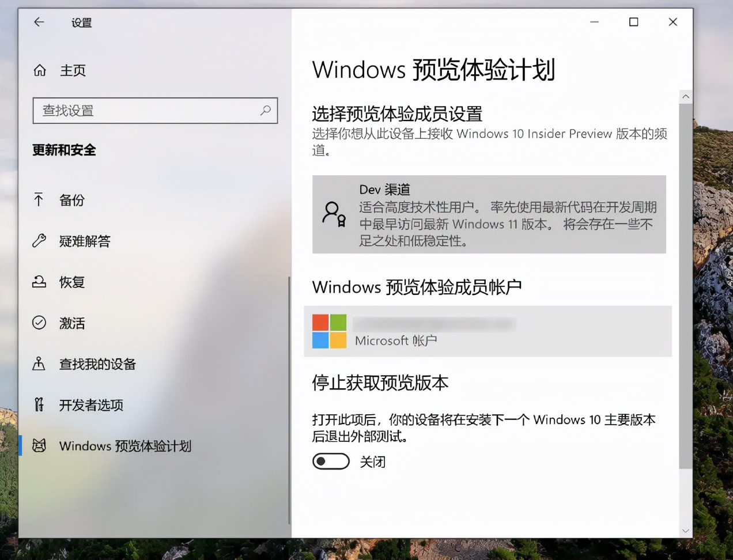This screenshot has width=733, height=560.
Task: Enable the 停止获取预览版本 toggle
Action: click(331, 461)
